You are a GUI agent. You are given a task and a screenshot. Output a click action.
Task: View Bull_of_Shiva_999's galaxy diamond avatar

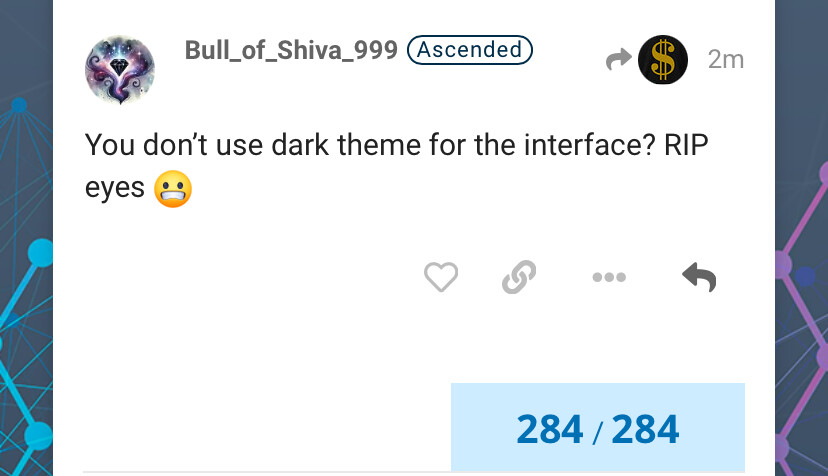(120, 70)
